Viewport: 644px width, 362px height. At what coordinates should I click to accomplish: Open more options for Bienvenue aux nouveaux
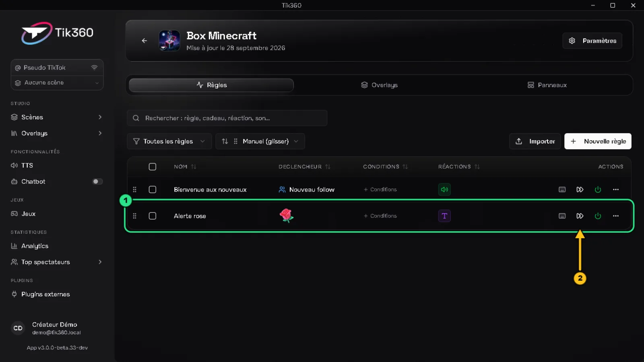tap(616, 189)
